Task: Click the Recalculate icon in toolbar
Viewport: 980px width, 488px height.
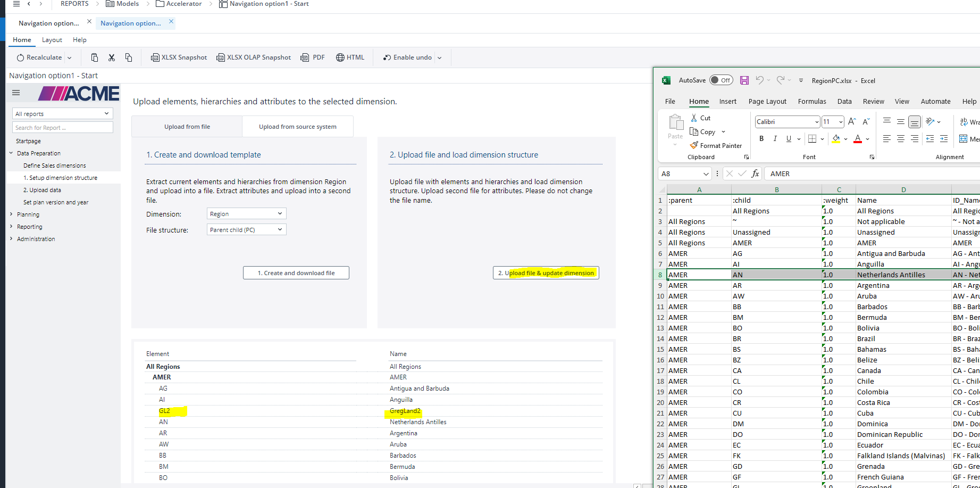Action: (x=20, y=57)
